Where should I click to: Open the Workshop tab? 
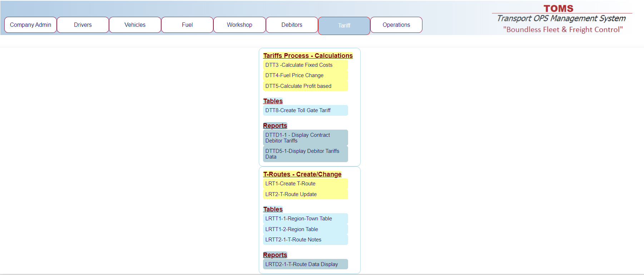(x=239, y=25)
